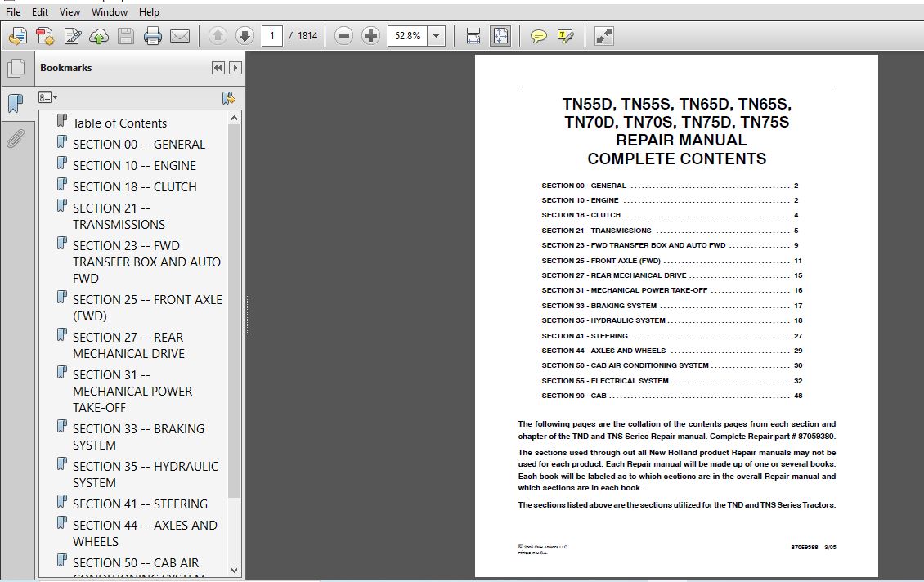The width and height of the screenshot is (924, 582).
Task: Click SECTION 10 - ENGINE contents line
Action: 672,200
